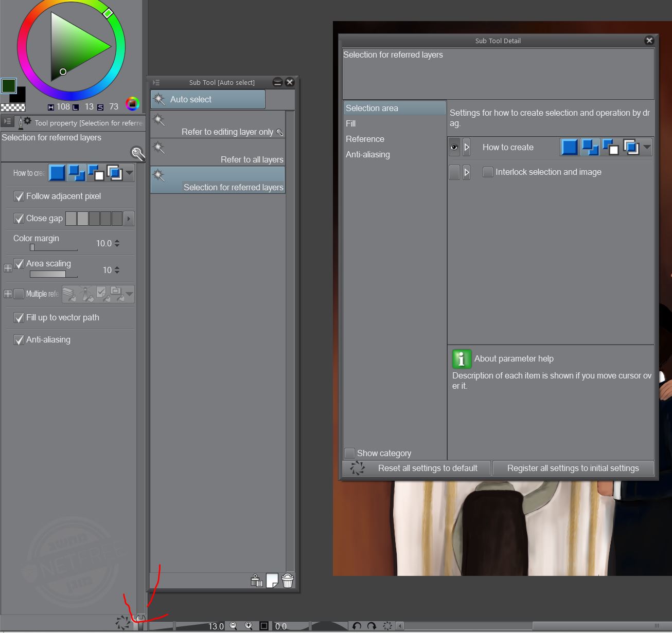Screen dimensions: 672x633
Task: Open the Tool property panel menu
Action: pyautogui.click(x=8, y=122)
